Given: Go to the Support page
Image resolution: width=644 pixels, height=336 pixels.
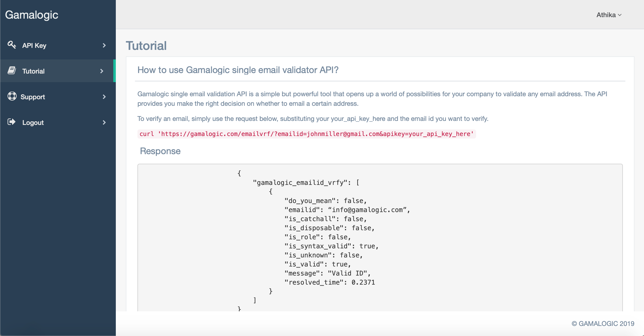Looking at the screenshot, I should click(33, 97).
